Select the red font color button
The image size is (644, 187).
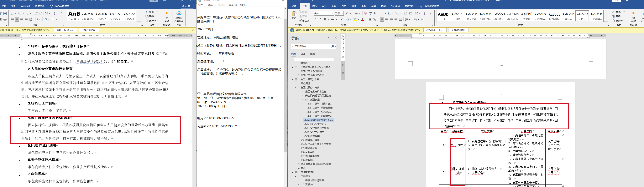[x=362, y=19]
